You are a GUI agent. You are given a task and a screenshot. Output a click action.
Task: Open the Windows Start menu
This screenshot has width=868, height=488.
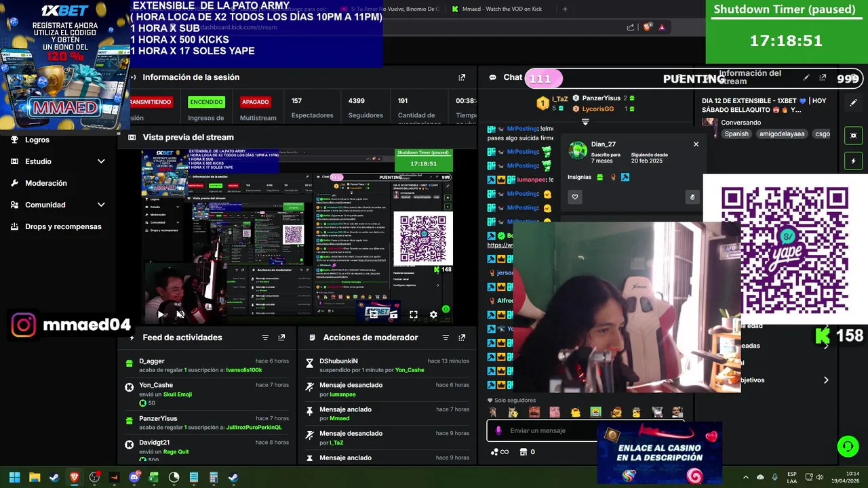(x=14, y=477)
